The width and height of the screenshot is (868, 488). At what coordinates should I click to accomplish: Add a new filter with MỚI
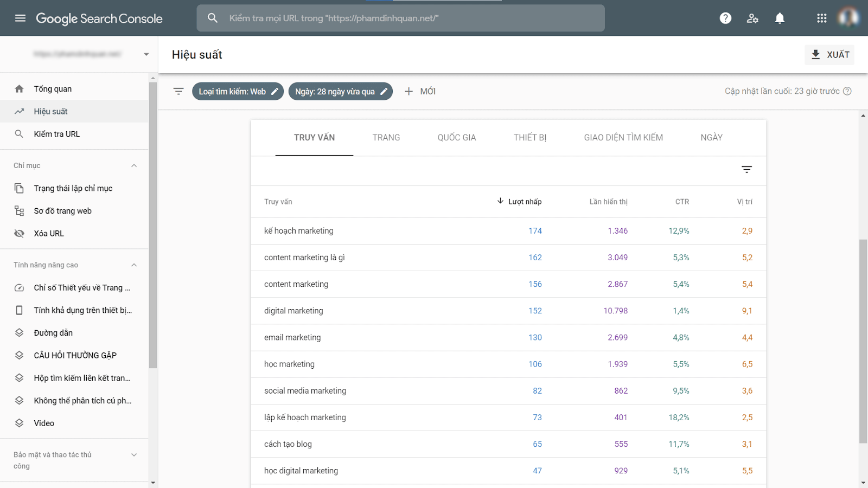click(420, 92)
